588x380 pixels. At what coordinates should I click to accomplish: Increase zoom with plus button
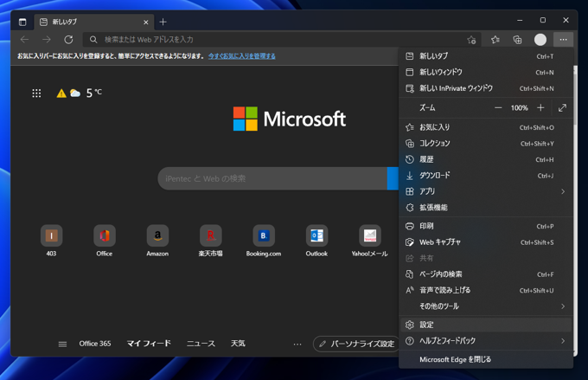click(x=540, y=108)
